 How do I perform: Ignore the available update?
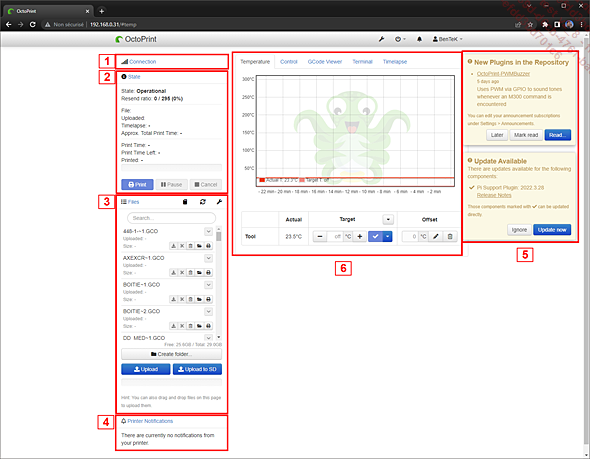click(x=519, y=230)
